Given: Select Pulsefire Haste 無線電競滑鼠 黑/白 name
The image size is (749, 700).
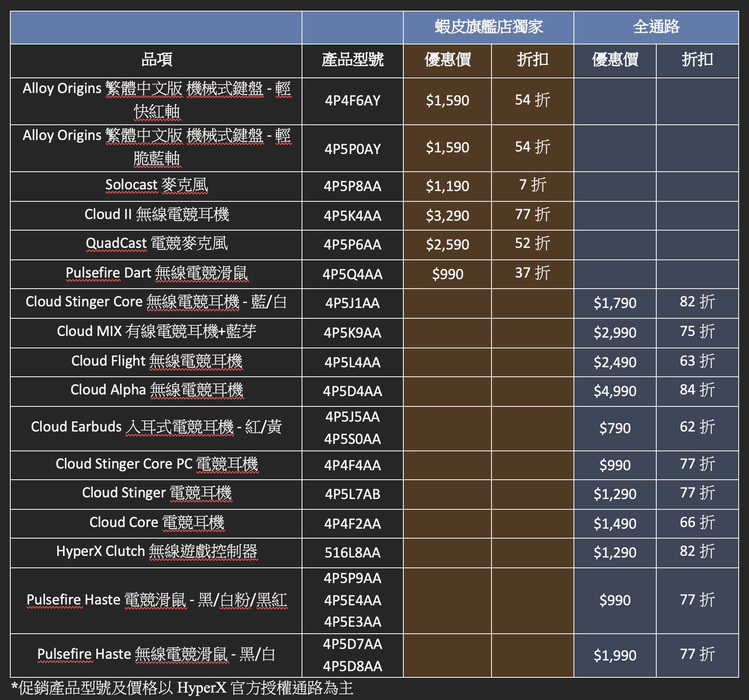Looking at the screenshot, I should point(156,654).
